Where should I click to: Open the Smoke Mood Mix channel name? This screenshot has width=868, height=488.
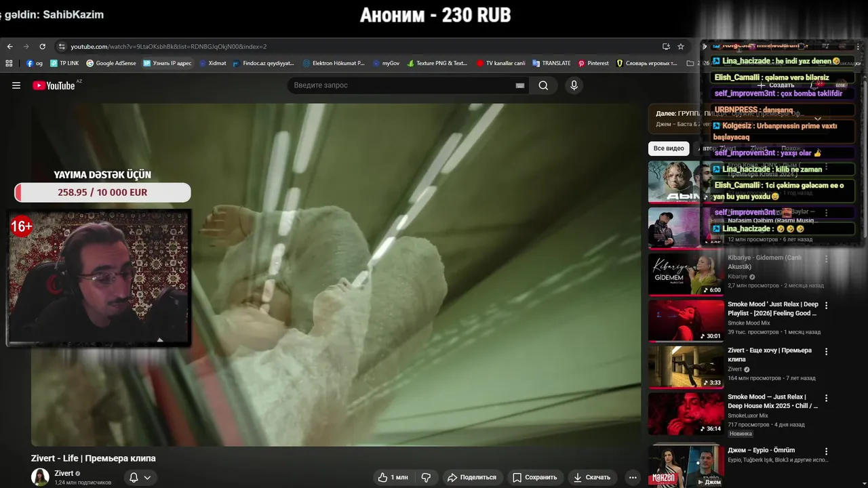coord(749,323)
